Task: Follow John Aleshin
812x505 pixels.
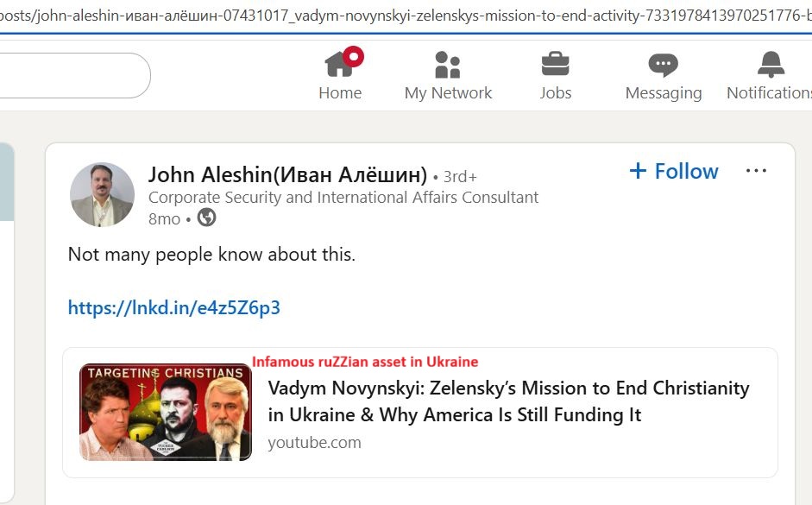Action: tap(674, 171)
